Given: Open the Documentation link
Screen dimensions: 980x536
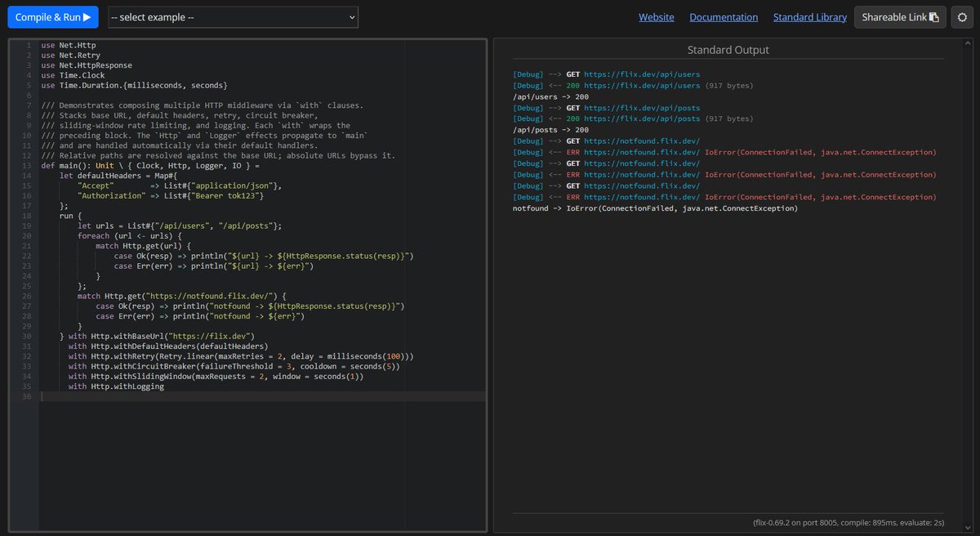Looking at the screenshot, I should 724,17.
